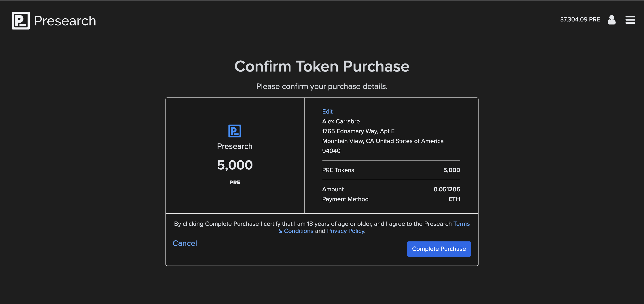This screenshot has height=304, width=644.
Task: Click the Payment Method label
Action: (x=345, y=199)
